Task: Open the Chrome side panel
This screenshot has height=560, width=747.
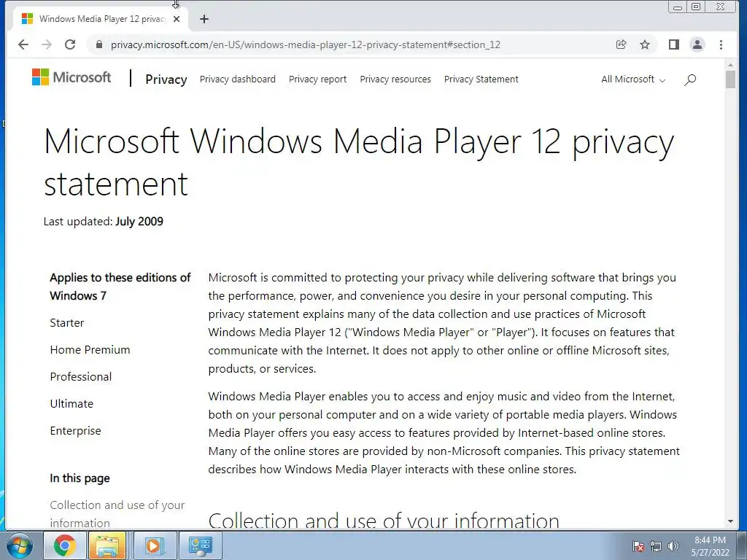Action: [x=673, y=44]
